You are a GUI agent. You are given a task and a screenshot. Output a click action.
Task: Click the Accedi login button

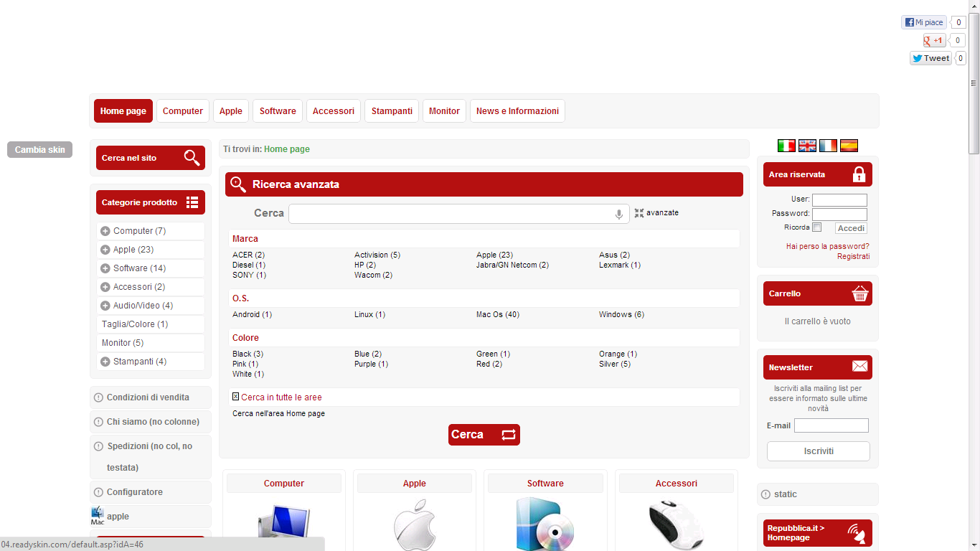[x=851, y=228]
